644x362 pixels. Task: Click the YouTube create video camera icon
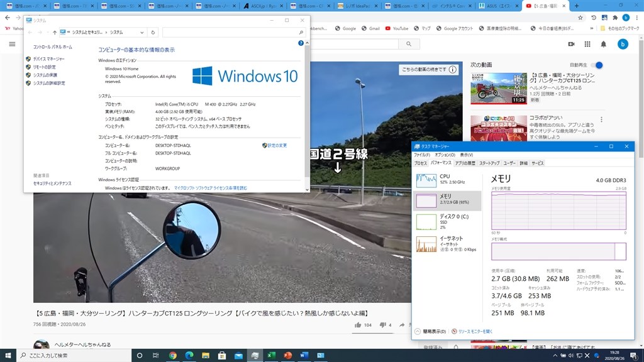pos(571,45)
